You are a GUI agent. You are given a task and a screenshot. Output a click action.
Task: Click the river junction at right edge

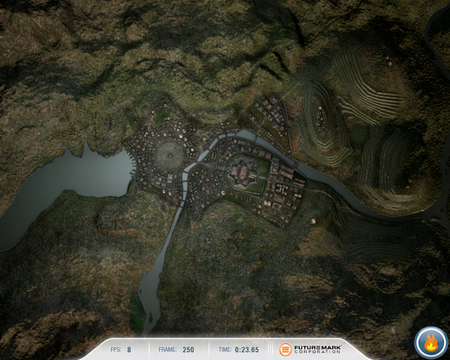[441, 213]
